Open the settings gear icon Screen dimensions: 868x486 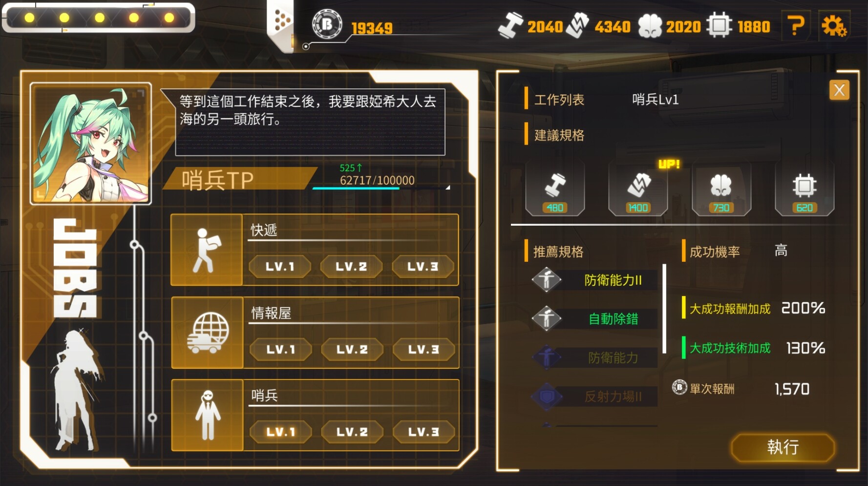tap(834, 26)
